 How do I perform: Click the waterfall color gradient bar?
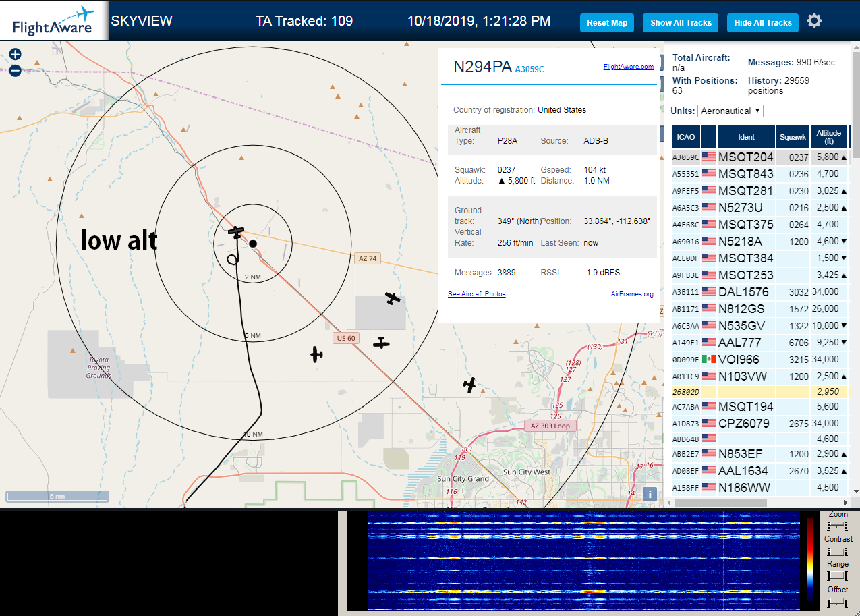[x=810, y=560]
